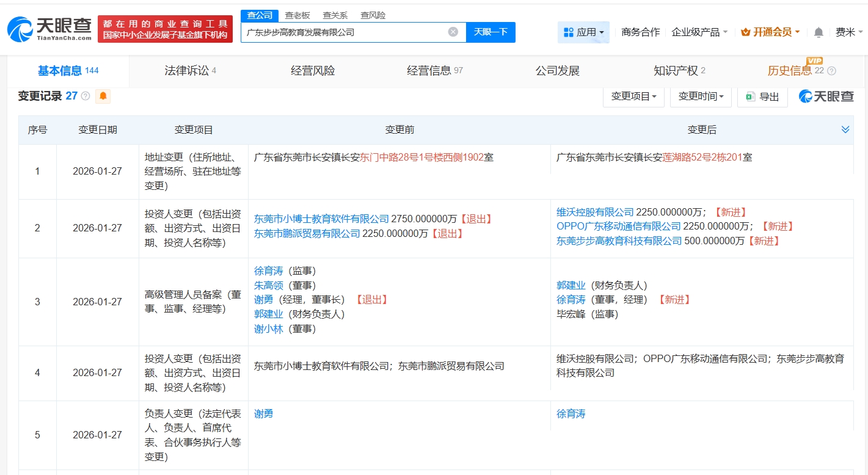
Task: Open the 变更项目 filter dropdown
Action: [633, 96]
